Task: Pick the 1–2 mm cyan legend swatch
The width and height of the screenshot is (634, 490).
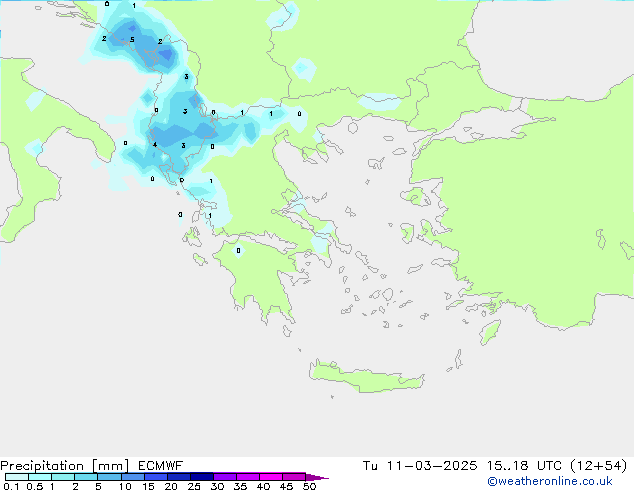Action: point(63,477)
